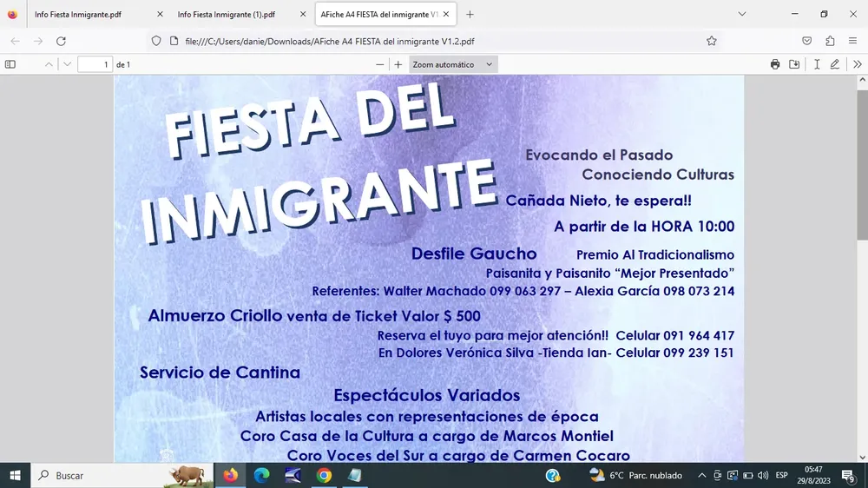Image resolution: width=868 pixels, height=488 pixels.
Task: Click the page number input field
Action: point(95,64)
